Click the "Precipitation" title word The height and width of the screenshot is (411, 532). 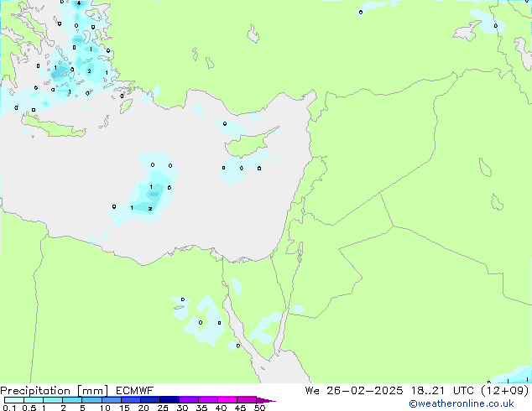click(x=35, y=391)
